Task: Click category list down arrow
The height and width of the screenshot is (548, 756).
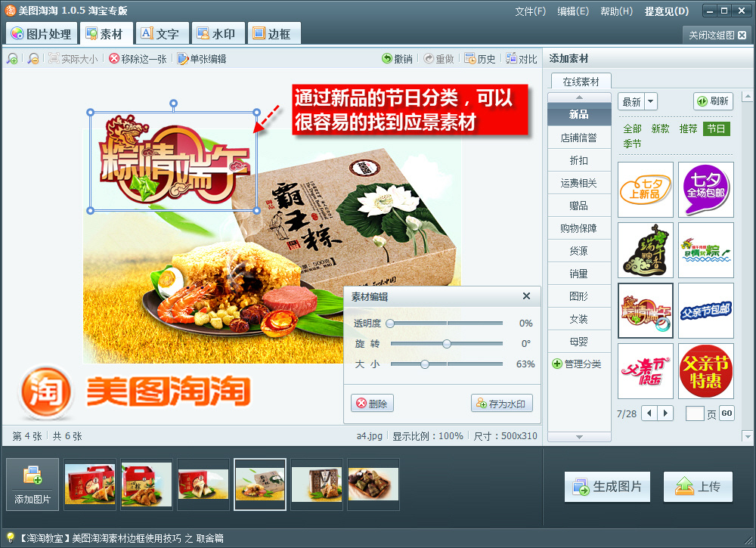Action: click(x=580, y=437)
